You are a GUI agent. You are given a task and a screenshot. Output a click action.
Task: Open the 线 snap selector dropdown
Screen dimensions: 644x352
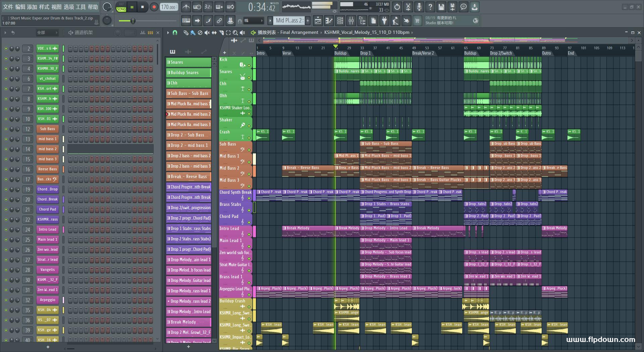pyautogui.click(x=253, y=21)
